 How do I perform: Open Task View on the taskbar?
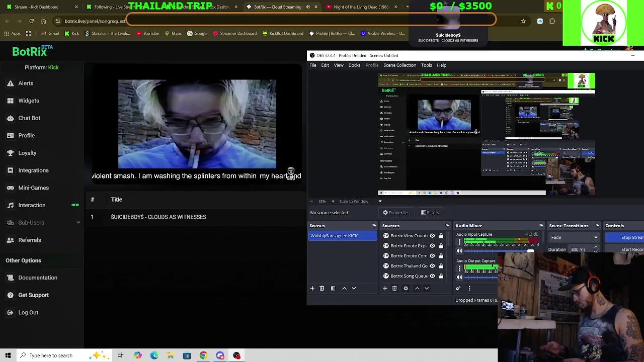(x=121, y=355)
